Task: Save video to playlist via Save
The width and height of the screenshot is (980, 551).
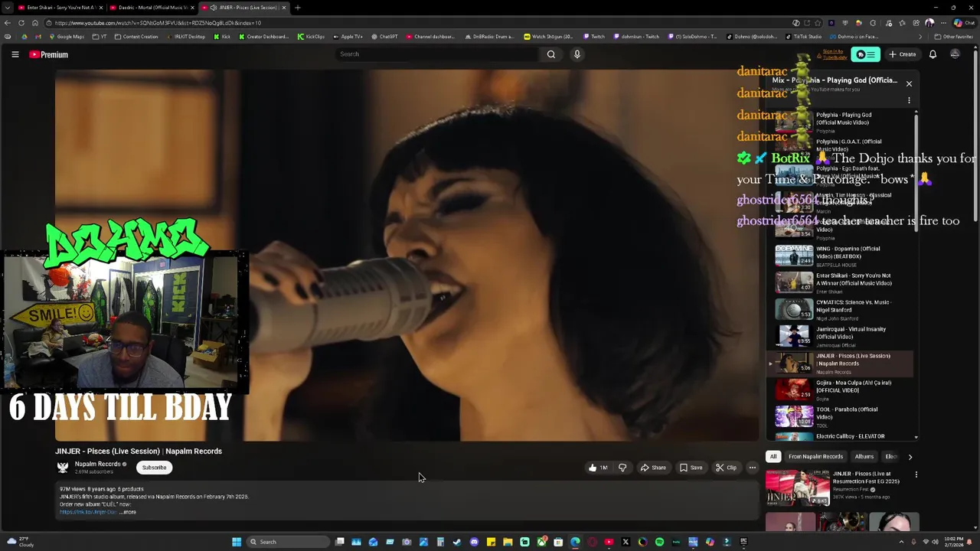Action: pyautogui.click(x=691, y=468)
